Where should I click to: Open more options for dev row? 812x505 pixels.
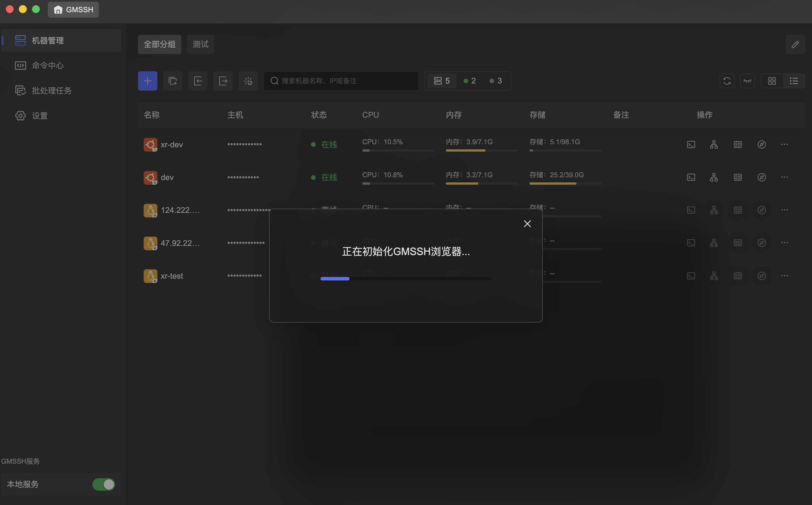tap(785, 177)
